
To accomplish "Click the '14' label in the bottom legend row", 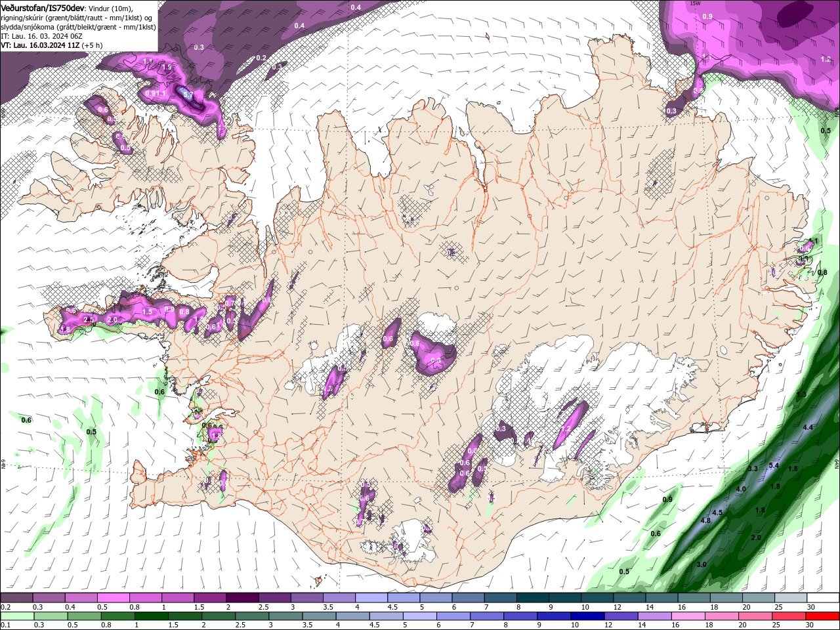I will coord(642,625).
